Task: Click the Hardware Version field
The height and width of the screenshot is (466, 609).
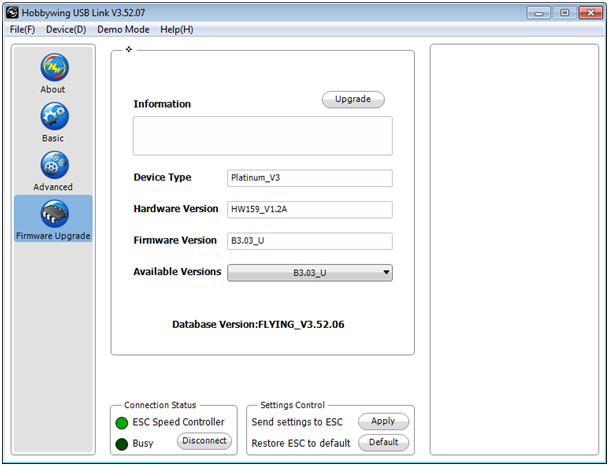Action: [309, 210]
